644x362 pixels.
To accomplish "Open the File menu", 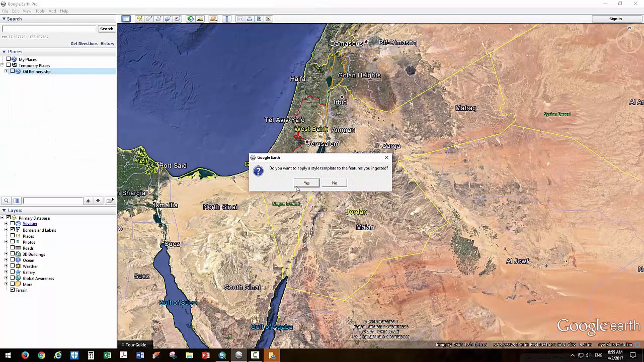I will pos(5,11).
